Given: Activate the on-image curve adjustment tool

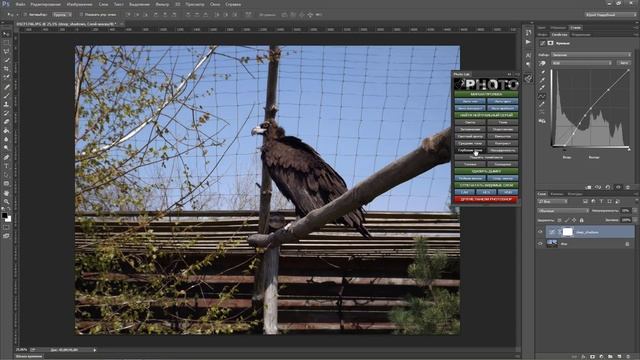Looking at the screenshot, I should pos(542,63).
